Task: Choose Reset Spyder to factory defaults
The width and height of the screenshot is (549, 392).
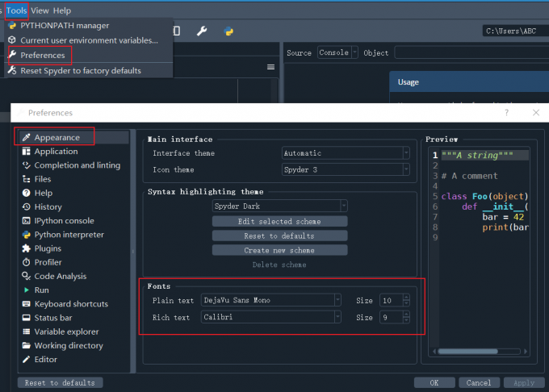Action: (x=88, y=70)
